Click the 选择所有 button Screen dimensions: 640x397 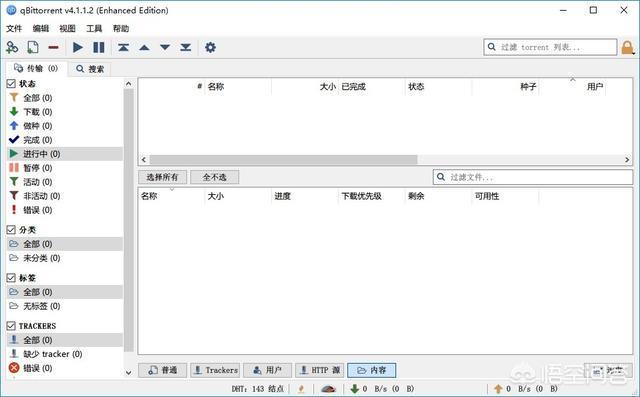click(x=162, y=177)
